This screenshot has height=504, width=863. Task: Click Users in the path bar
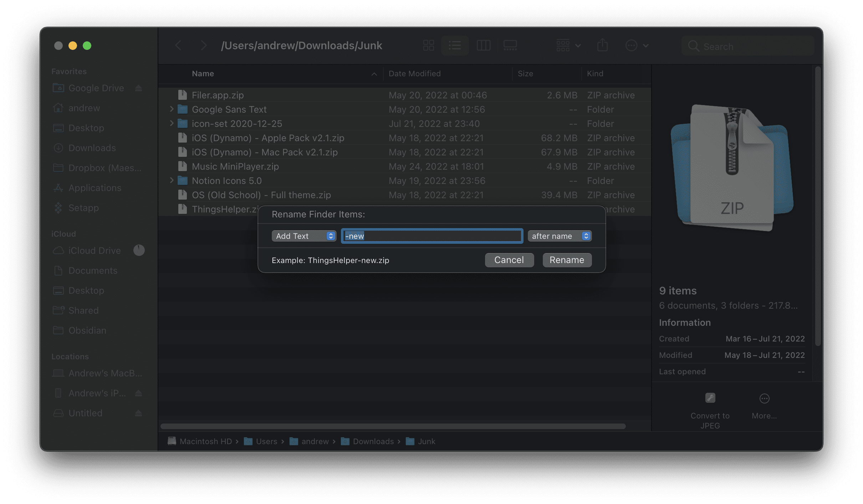point(261,441)
